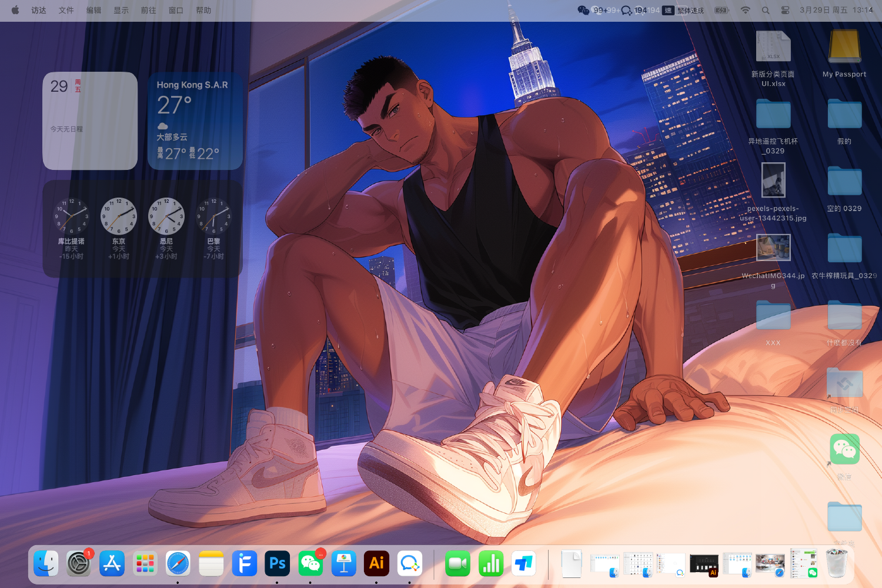882x588 pixels.
Task: Switch to Illustrator in the Dock
Action: click(376, 563)
